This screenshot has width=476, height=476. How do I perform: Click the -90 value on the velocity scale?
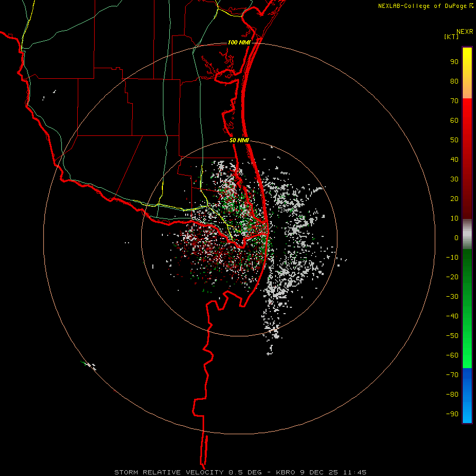(452, 414)
